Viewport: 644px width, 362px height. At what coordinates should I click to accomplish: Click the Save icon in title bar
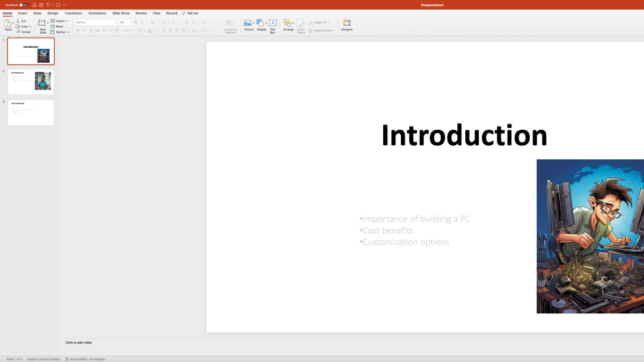pos(40,5)
